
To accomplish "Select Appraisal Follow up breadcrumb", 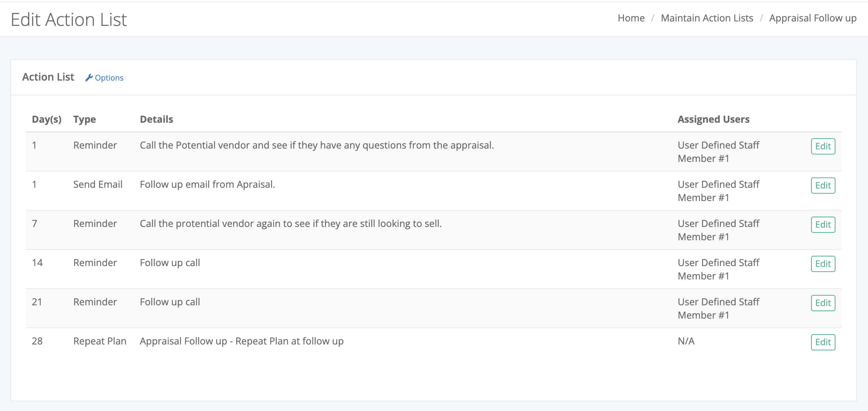I will (x=813, y=18).
